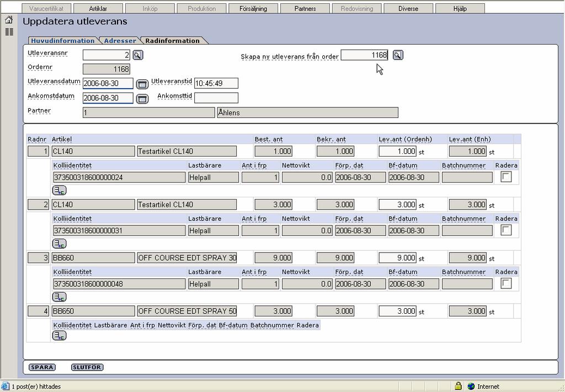Click Ordernr field showing 1168

pos(106,69)
